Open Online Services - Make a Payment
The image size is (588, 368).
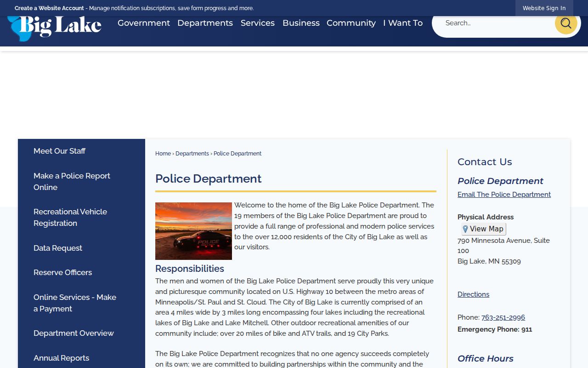click(x=75, y=303)
